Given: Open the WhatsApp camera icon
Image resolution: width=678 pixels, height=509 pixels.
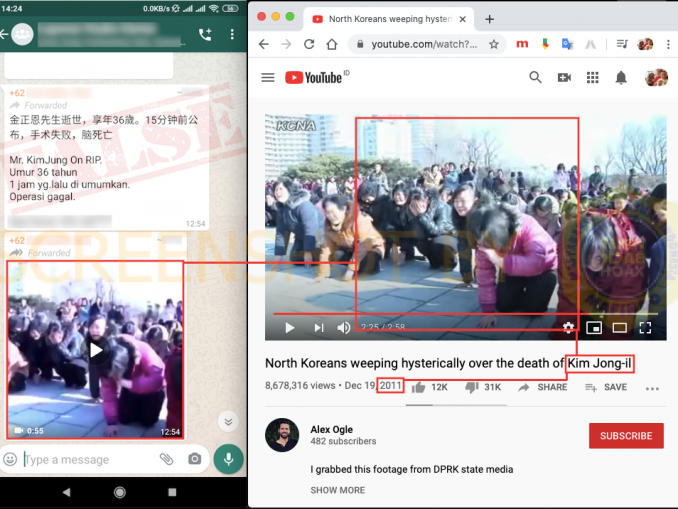Looking at the screenshot, I should click(x=195, y=459).
